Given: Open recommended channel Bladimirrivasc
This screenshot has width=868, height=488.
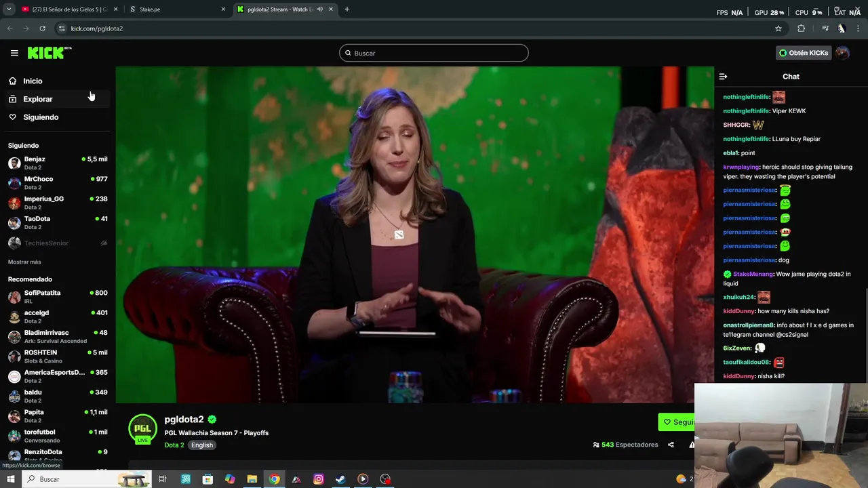Looking at the screenshot, I should pos(58,336).
